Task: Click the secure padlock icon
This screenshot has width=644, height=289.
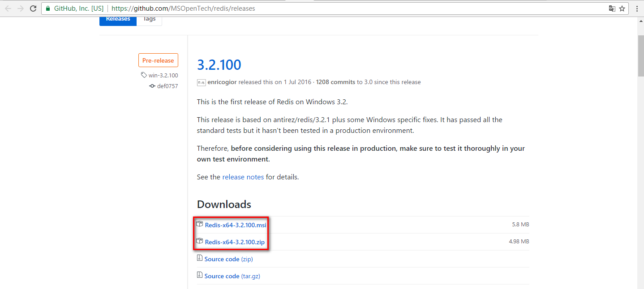Action: (48, 8)
